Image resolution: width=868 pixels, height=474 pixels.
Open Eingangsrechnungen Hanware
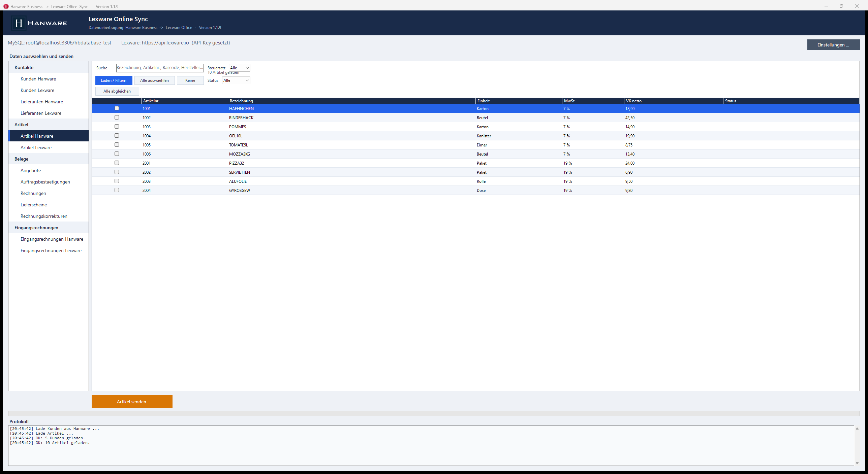pos(49,239)
